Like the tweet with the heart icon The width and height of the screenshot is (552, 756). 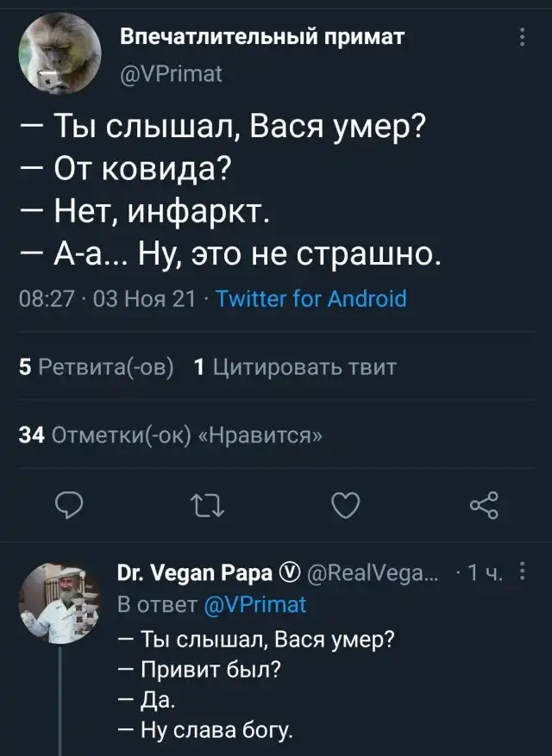pos(344,503)
